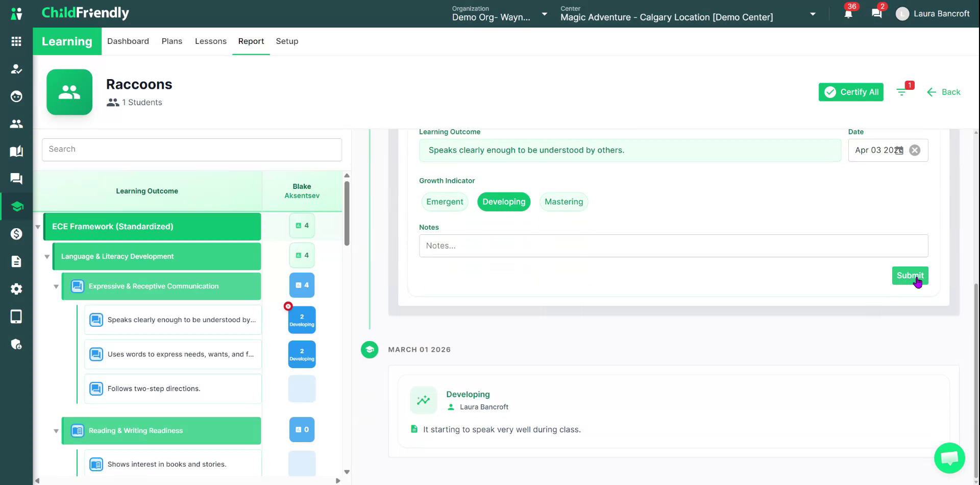Image resolution: width=980 pixels, height=485 pixels.
Task: Click the right panel vertical scrollbar
Action: pyautogui.click(x=976, y=380)
